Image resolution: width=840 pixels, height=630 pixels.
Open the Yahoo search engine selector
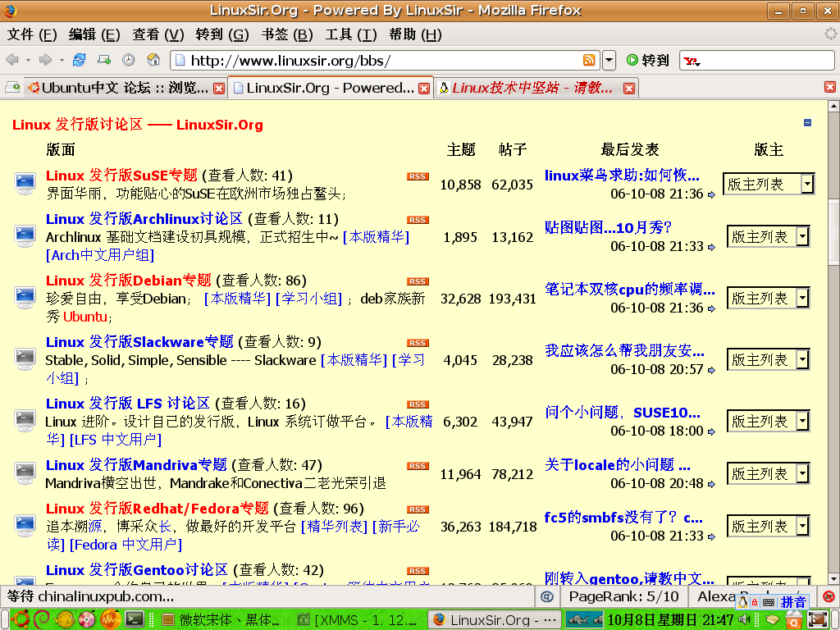coord(692,61)
